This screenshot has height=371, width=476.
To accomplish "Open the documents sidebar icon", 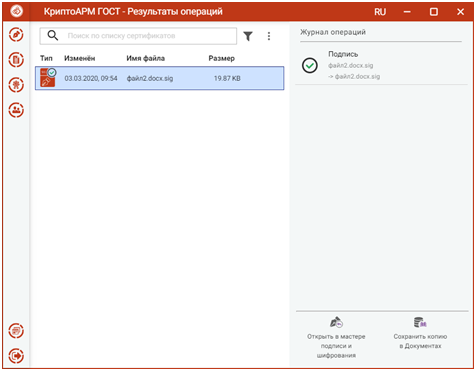I will pyautogui.click(x=16, y=60).
